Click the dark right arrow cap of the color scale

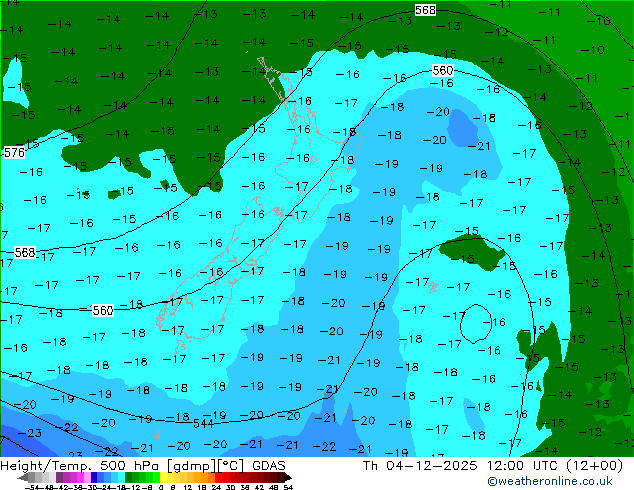pyautogui.click(x=288, y=477)
